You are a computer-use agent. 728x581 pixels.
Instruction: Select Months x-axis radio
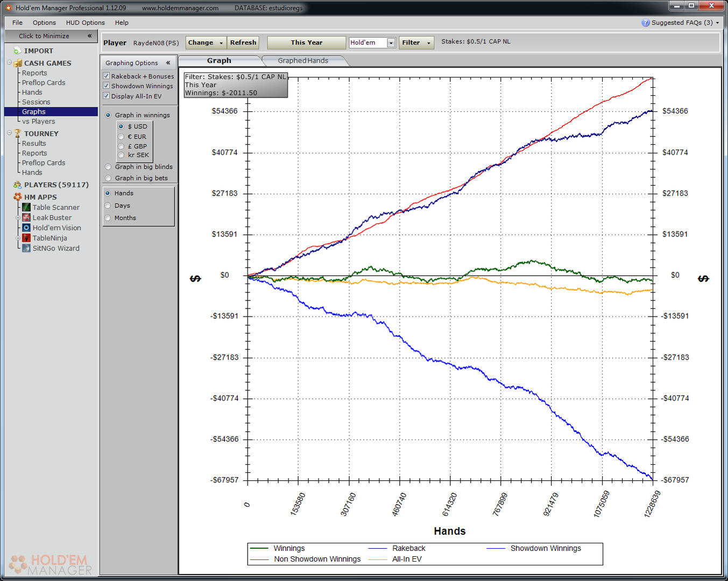pos(108,218)
